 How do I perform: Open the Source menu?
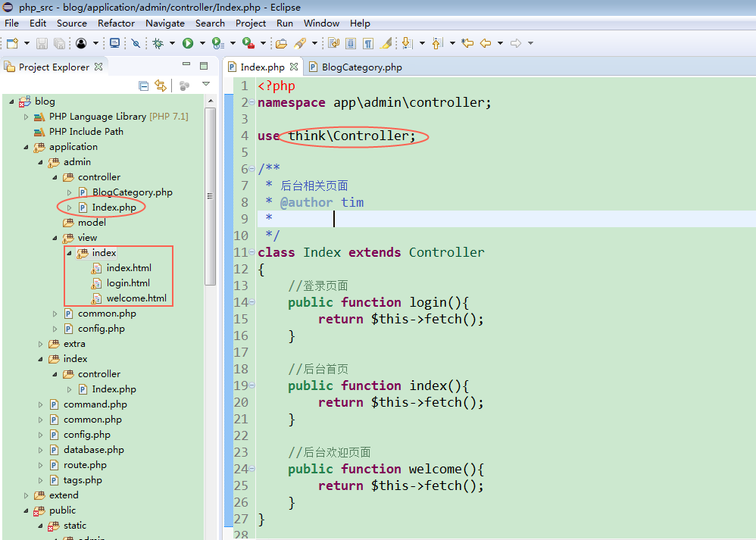[72, 23]
